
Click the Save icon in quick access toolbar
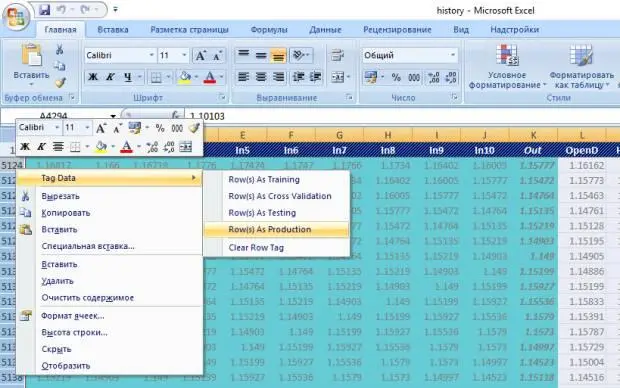[45, 9]
